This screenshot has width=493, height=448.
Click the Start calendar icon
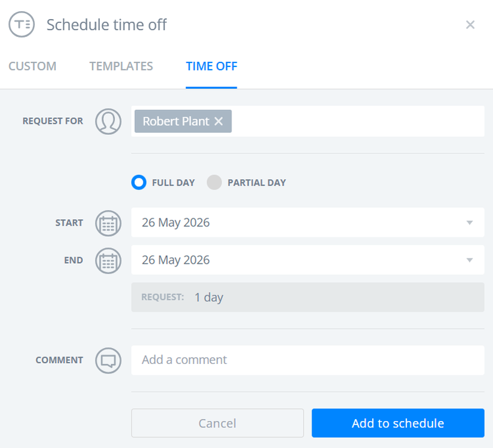click(x=108, y=223)
